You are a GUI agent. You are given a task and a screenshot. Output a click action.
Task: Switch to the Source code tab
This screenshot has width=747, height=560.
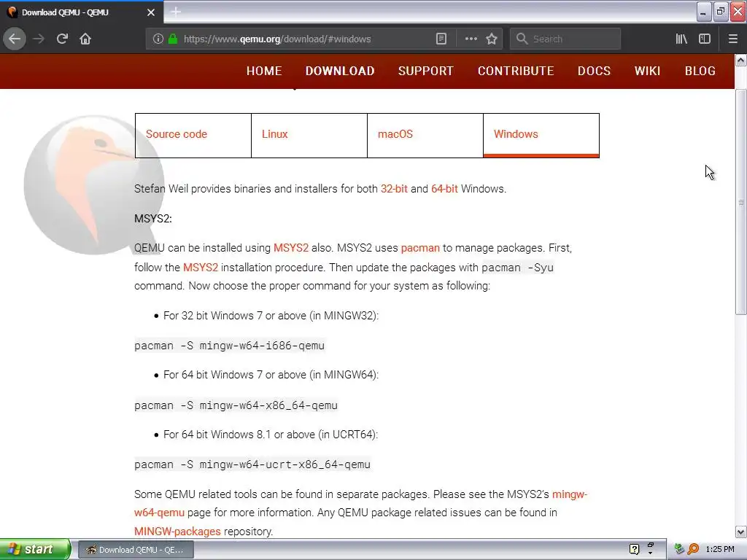click(193, 135)
